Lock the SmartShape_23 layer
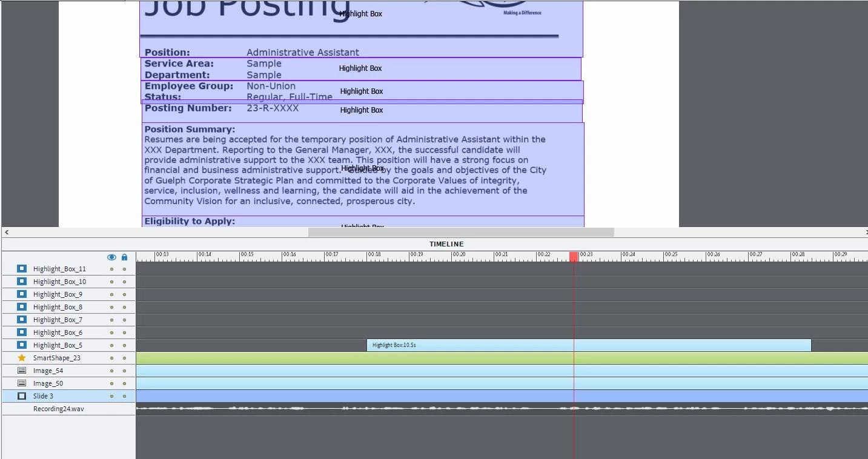This screenshot has height=459, width=868. (124, 358)
